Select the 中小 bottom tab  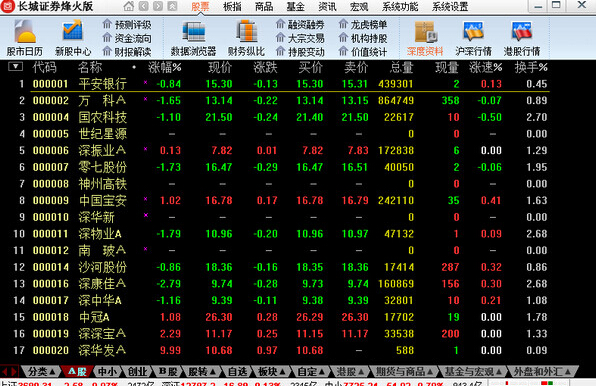pos(108,371)
